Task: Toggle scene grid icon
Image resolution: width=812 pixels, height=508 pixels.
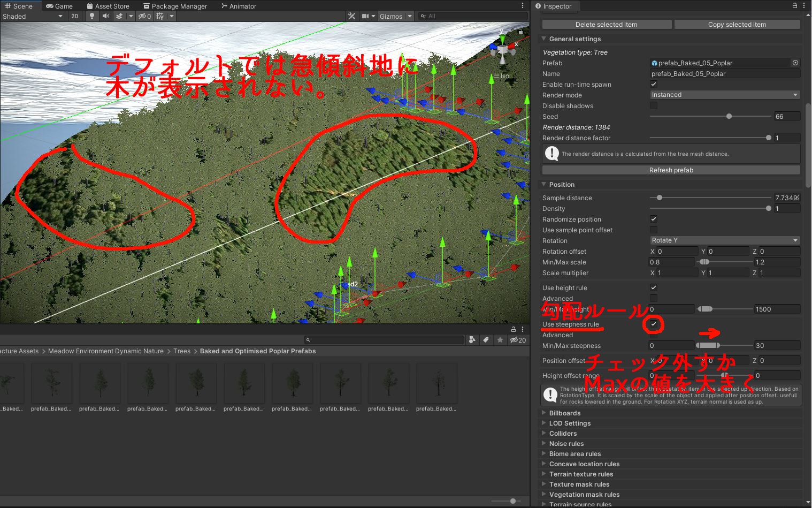Action: [159, 16]
